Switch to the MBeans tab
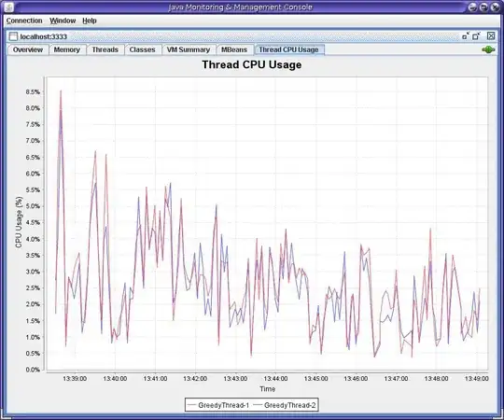The width and height of the screenshot is (504, 420). (234, 49)
